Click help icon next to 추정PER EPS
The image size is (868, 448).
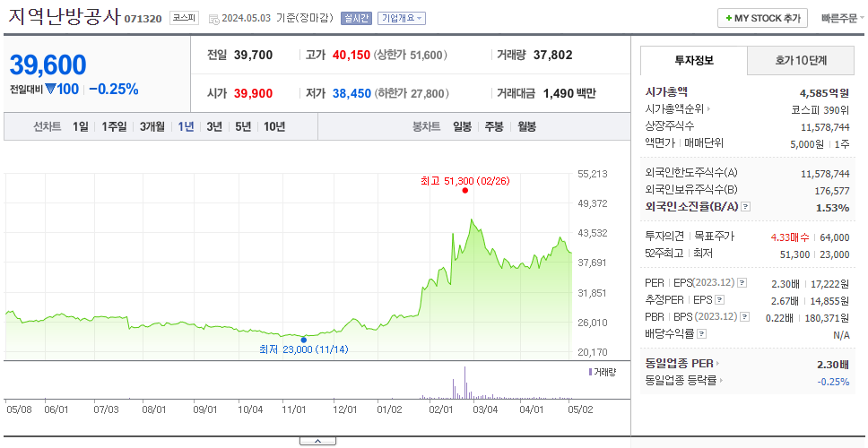(x=720, y=300)
